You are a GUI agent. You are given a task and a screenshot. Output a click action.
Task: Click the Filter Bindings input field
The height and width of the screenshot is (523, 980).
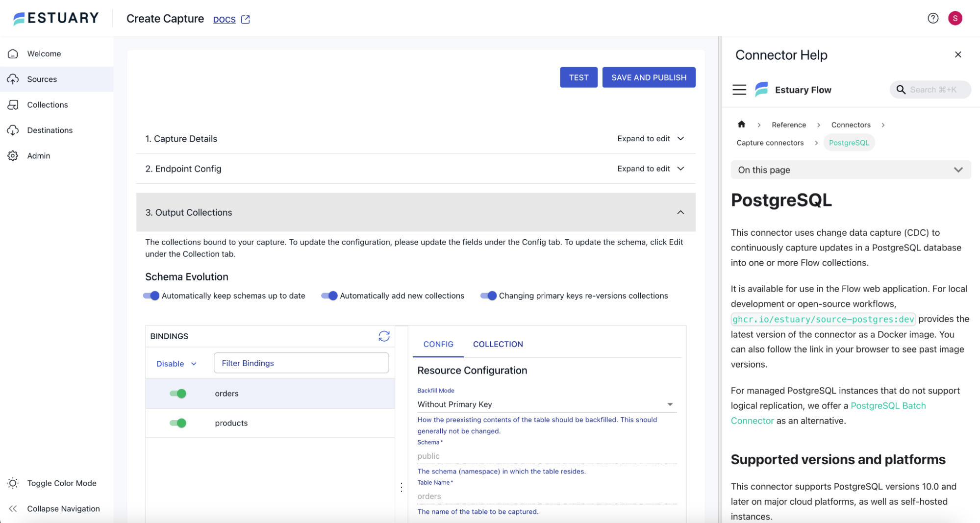[x=301, y=363]
